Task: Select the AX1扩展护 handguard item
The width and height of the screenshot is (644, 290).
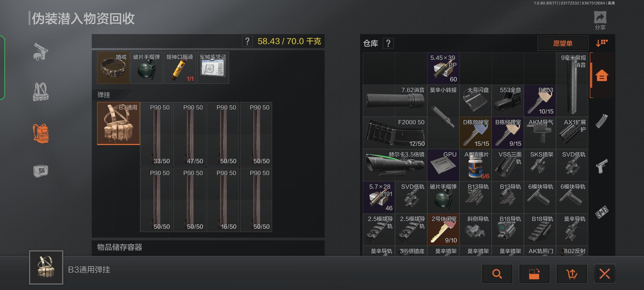Action: pyautogui.click(x=572, y=133)
